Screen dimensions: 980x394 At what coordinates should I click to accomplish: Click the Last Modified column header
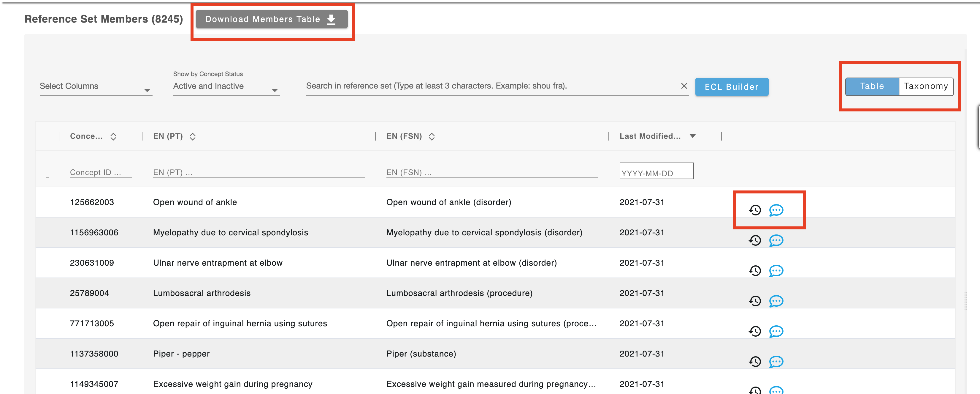(650, 136)
